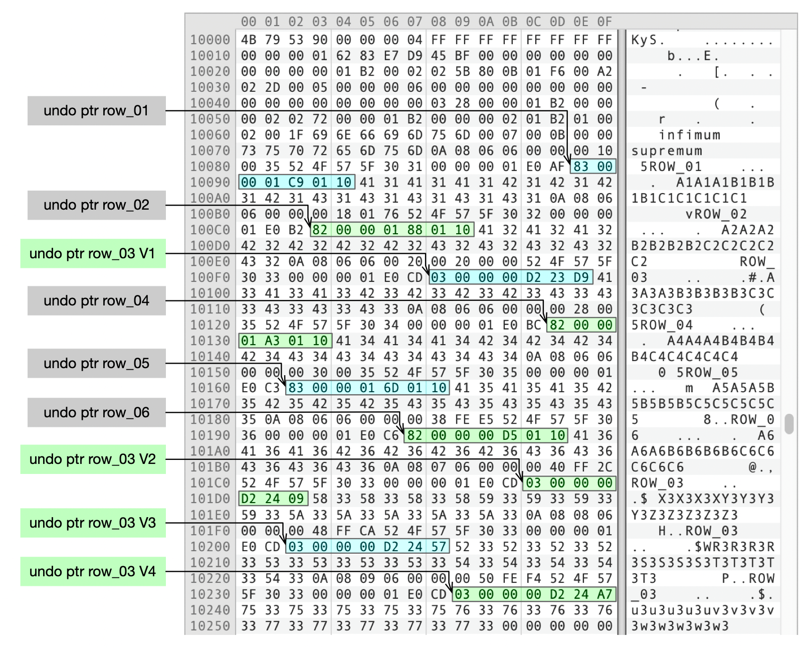Select byte 2C in row 101B0

pos(604,467)
